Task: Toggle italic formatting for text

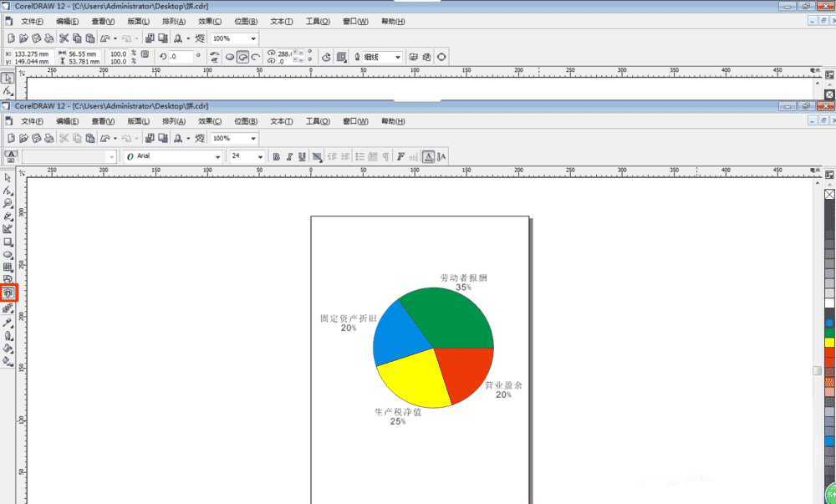Action: (288, 156)
